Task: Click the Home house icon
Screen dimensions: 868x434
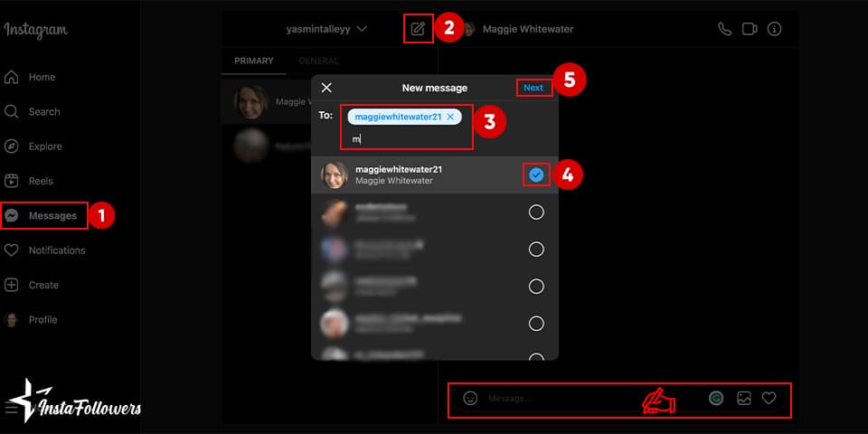Action: pos(11,78)
